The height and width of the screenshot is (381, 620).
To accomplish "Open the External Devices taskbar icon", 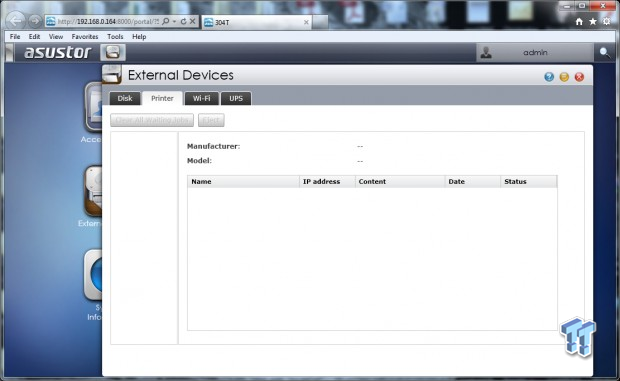I will click(x=113, y=52).
